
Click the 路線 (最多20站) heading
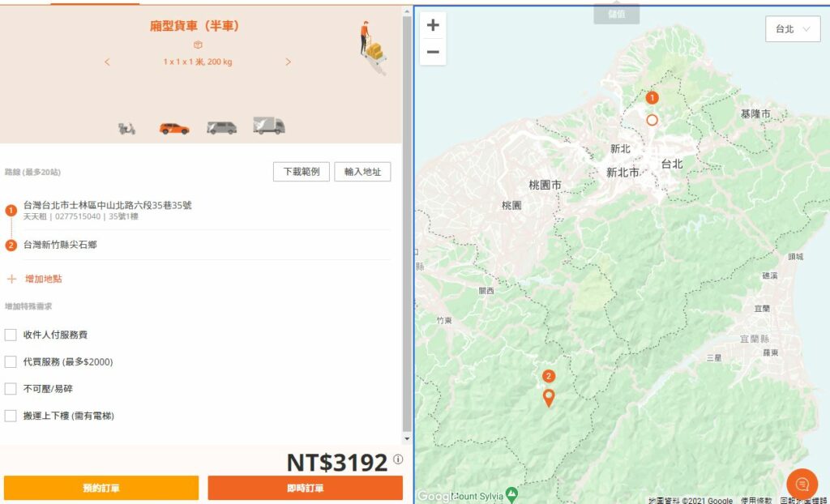pos(32,172)
